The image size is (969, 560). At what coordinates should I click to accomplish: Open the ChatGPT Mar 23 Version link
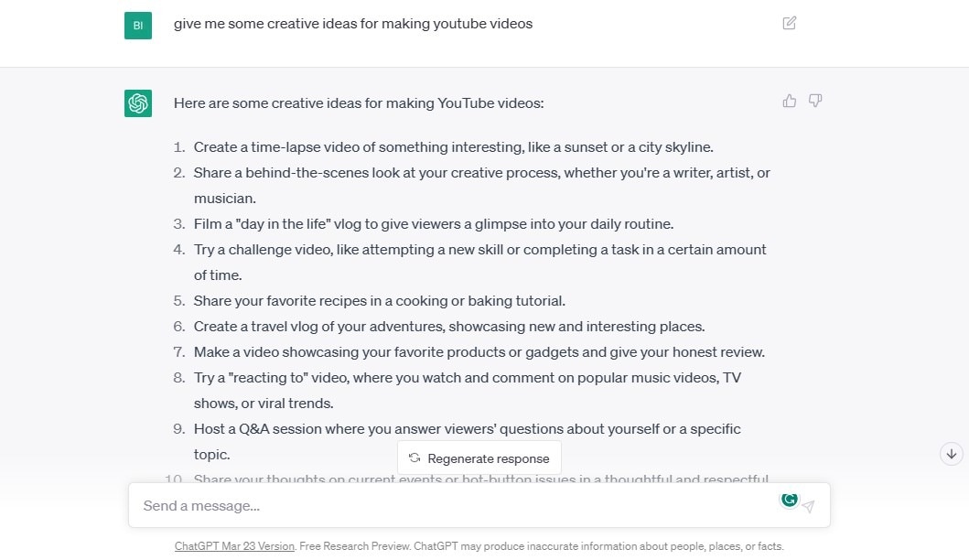234,546
